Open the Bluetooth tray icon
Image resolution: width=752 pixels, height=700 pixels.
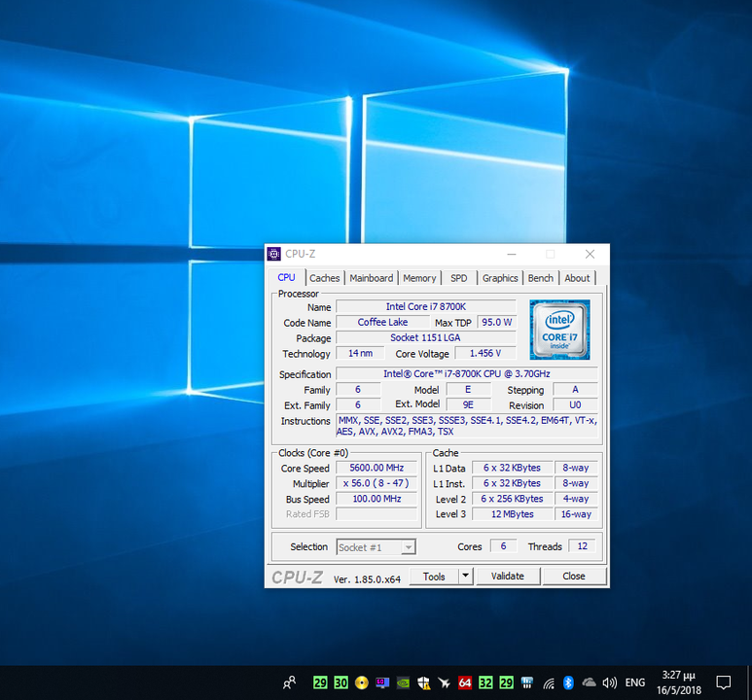pos(568,682)
